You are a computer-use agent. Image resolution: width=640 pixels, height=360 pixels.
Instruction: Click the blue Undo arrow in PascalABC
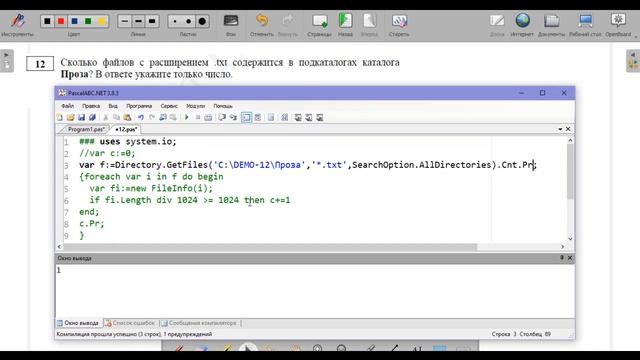[141, 118]
